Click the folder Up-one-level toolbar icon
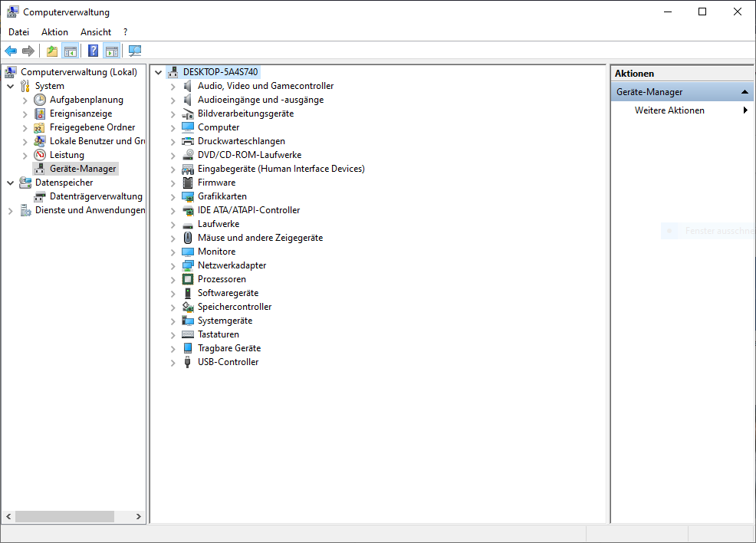 [x=51, y=51]
